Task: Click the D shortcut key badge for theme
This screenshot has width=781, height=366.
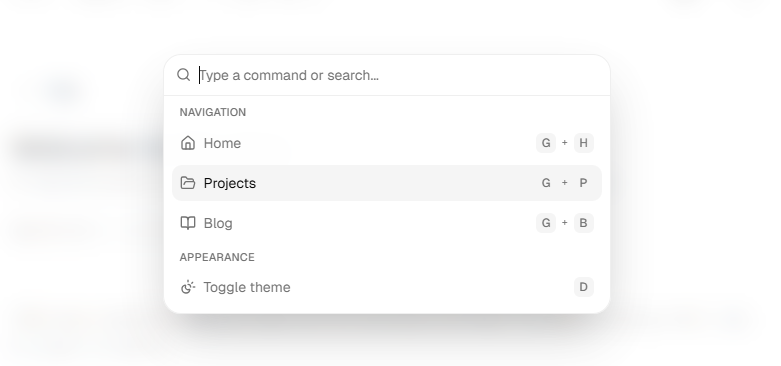Action: [x=583, y=287]
